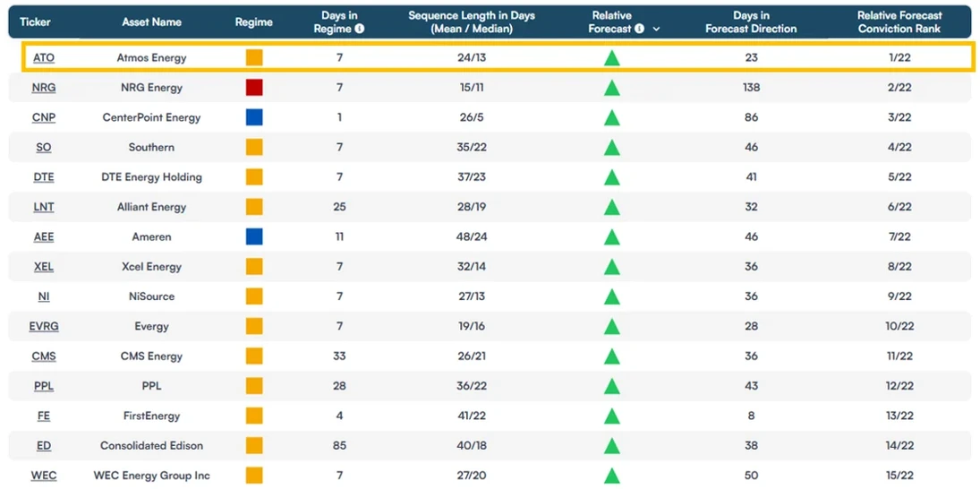Click the green up arrow for Atmos Energy
This screenshot has width=980, height=489.
click(612, 58)
